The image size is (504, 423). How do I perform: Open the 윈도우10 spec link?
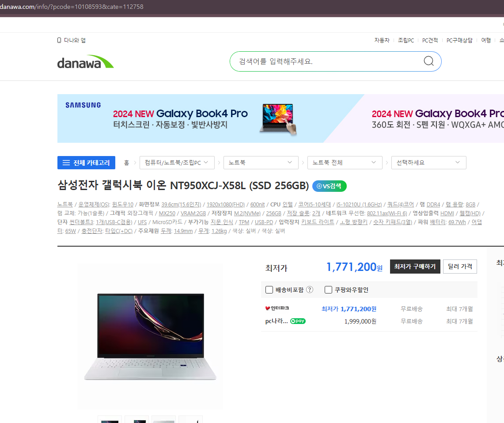(122, 205)
